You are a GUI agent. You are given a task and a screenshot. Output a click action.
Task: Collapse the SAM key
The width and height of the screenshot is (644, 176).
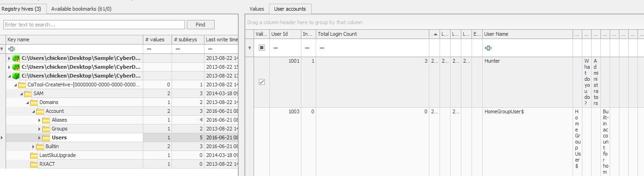tap(21, 93)
